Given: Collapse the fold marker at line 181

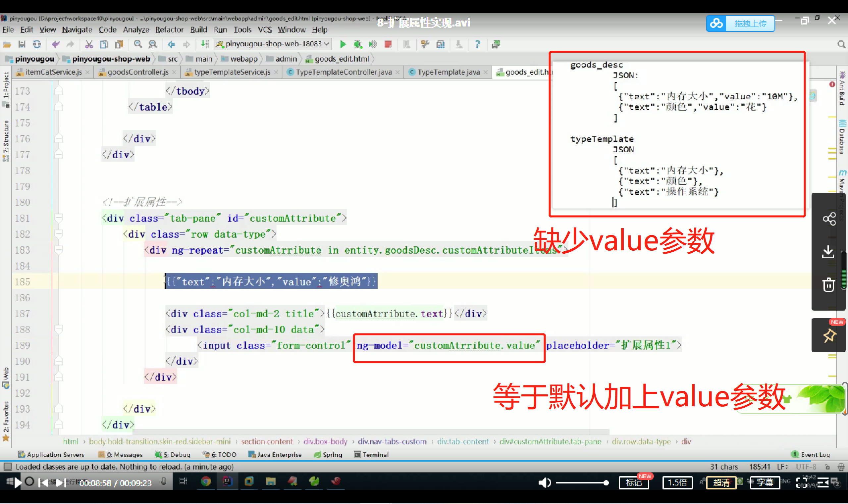Looking at the screenshot, I should tap(58, 218).
